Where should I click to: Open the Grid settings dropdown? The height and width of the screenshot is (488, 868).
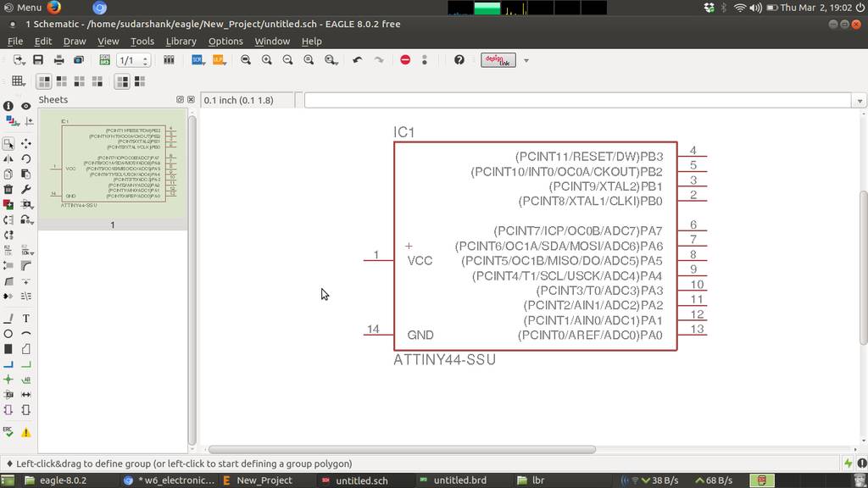(19, 81)
